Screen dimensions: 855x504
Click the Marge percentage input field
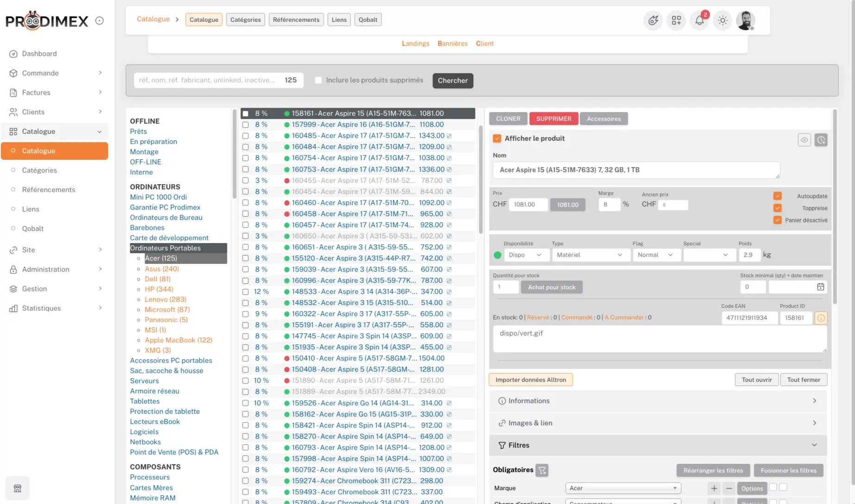tap(609, 205)
